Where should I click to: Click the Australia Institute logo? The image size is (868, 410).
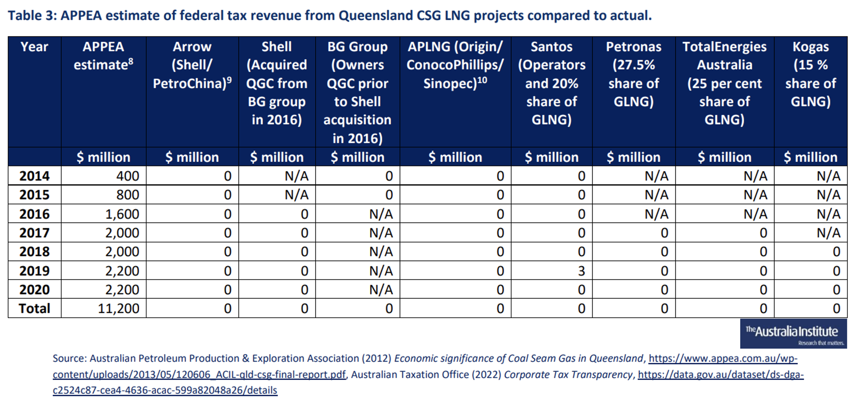tap(794, 334)
